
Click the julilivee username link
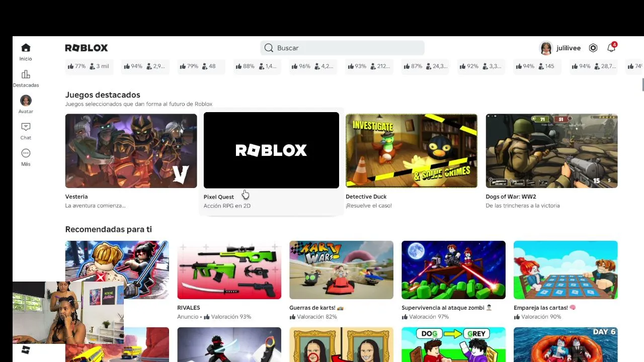coord(569,48)
